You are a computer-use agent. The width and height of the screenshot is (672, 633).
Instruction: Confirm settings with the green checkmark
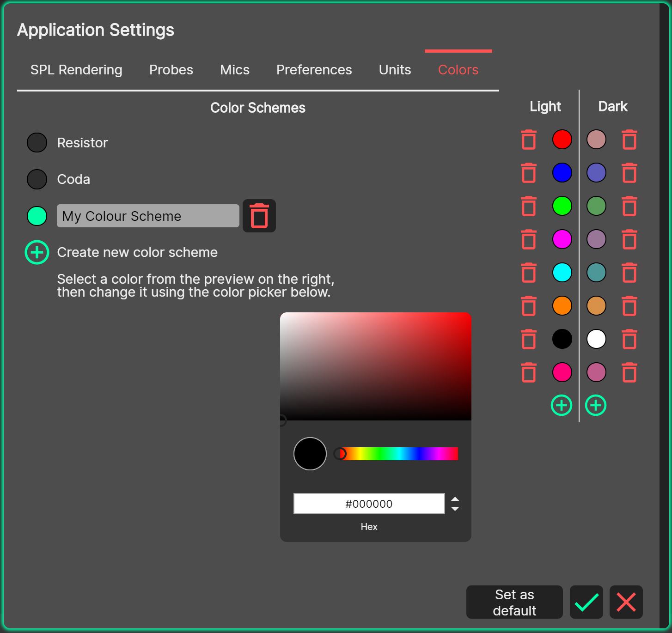[586, 602]
